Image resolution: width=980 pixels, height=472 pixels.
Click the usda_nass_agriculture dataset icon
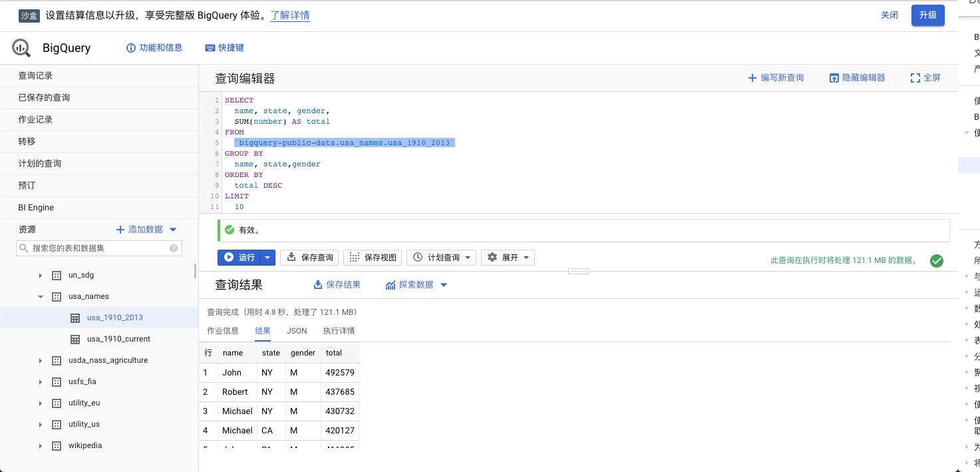click(57, 360)
